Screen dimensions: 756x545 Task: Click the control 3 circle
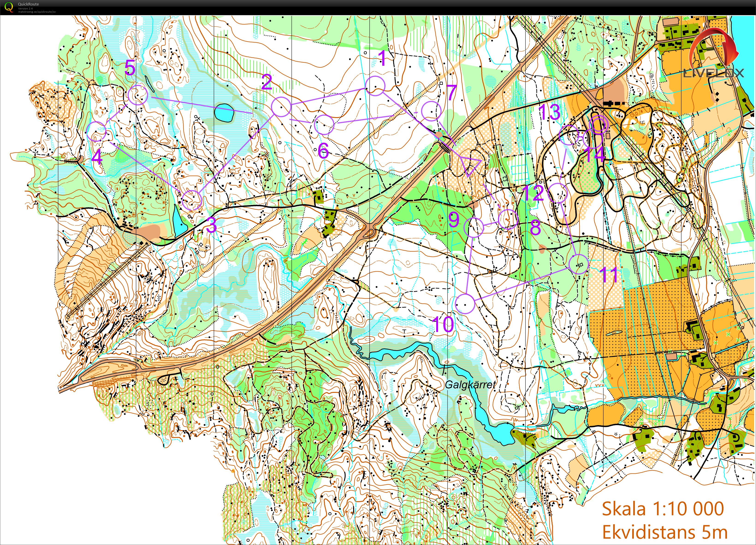[x=192, y=200]
